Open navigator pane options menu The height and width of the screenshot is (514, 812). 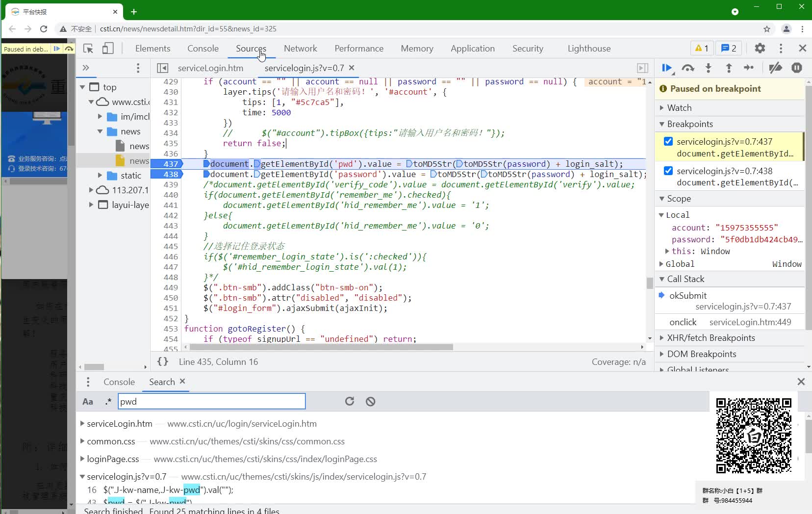[x=138, y=68]
